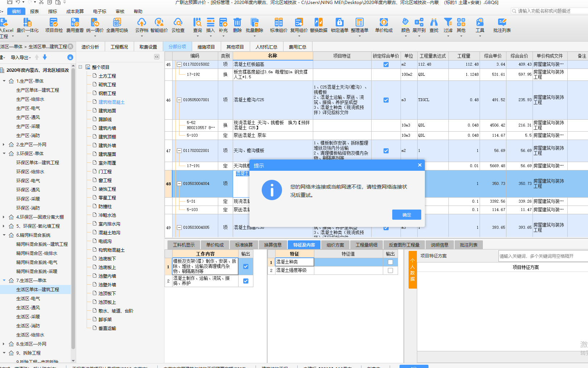
Task: Collapse 整个项目 tree root
Action: (80, 67)
